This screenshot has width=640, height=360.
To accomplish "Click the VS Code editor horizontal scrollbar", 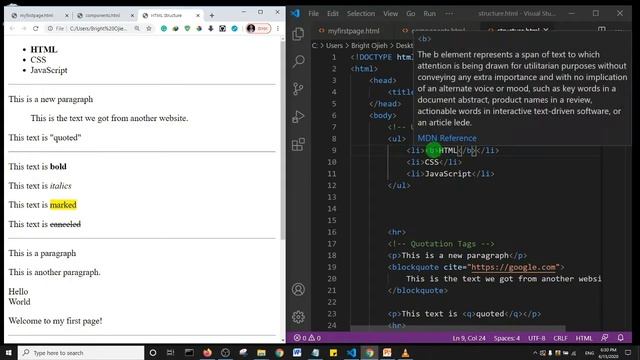I will point(458,328).
